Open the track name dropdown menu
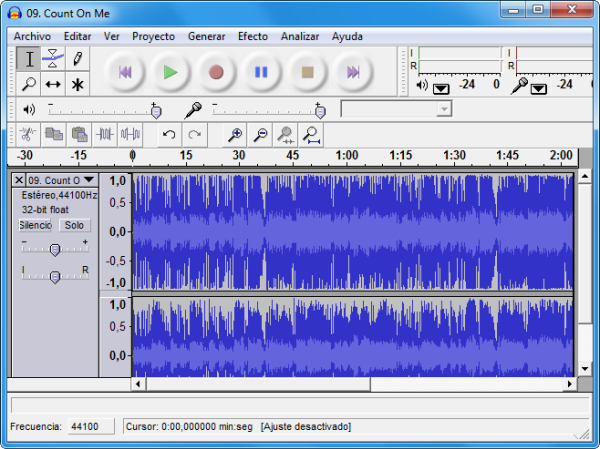Image resolution: width=600 pixels, height=449 pixels. pyautogui.click(x=89, y=180)
